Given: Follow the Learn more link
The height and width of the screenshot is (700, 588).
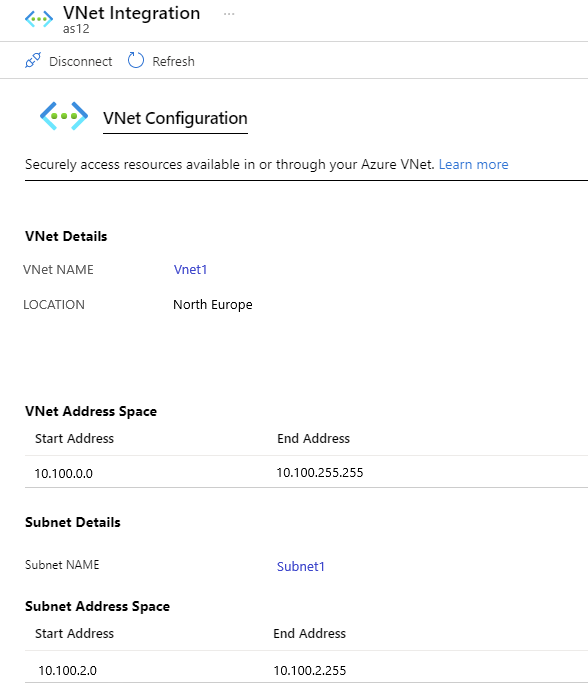Looking at the screenshot, I should pos(473,164).
